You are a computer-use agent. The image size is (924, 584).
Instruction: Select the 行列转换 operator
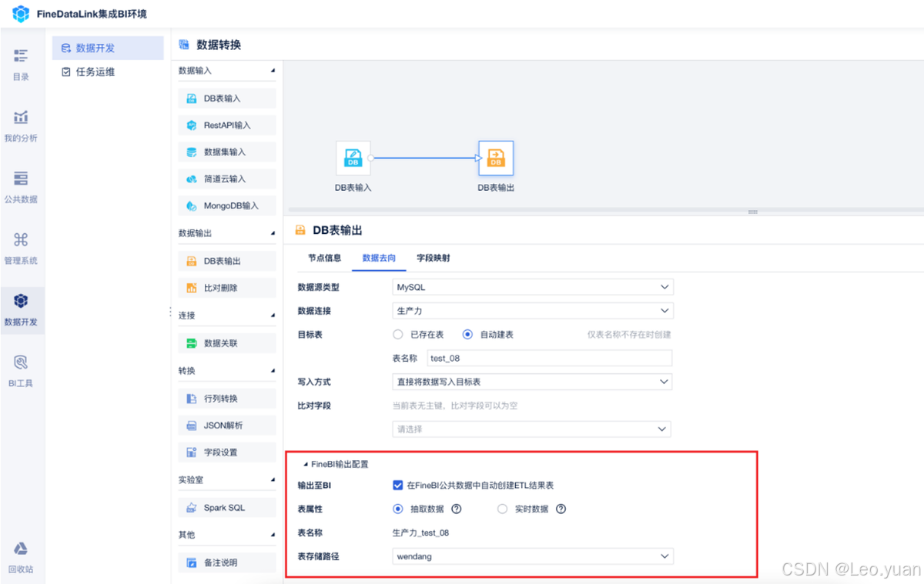coord(226,399)
